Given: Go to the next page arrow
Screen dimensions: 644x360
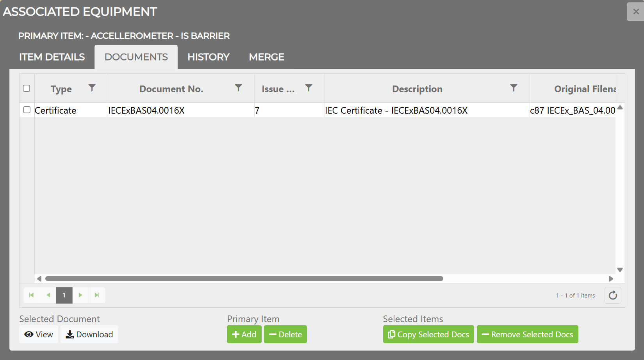Looking at the screenshot, I should [x=80, y=295].
